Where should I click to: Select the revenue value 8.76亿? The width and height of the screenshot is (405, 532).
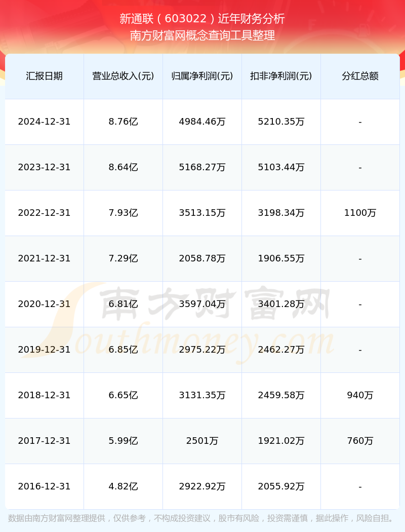tap(123, 122)
